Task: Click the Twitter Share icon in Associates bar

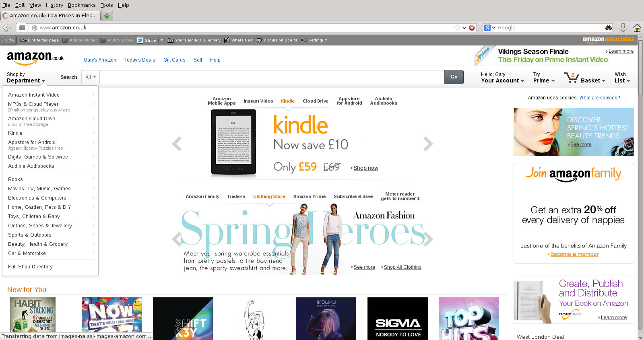Action: tap(140, 40)
